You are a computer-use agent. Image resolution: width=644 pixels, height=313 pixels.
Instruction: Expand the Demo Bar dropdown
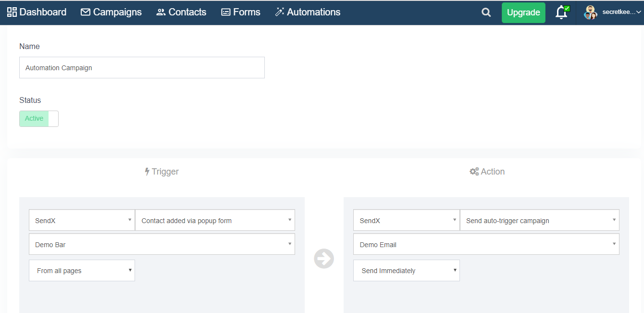162,244
